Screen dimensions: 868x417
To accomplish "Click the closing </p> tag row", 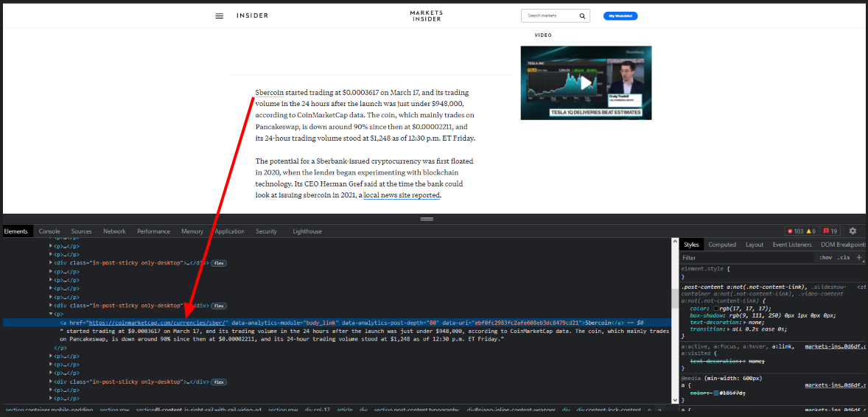I will 60,348.
